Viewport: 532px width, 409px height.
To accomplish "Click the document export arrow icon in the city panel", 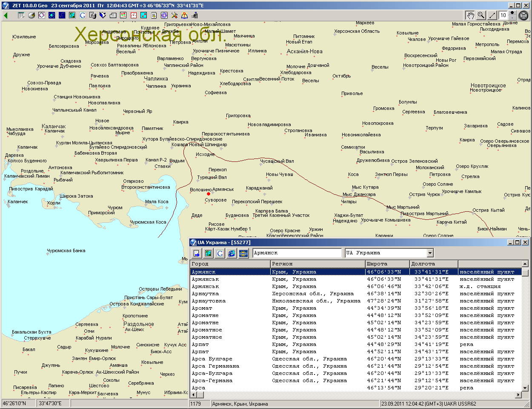I will [x=196, y=253].
